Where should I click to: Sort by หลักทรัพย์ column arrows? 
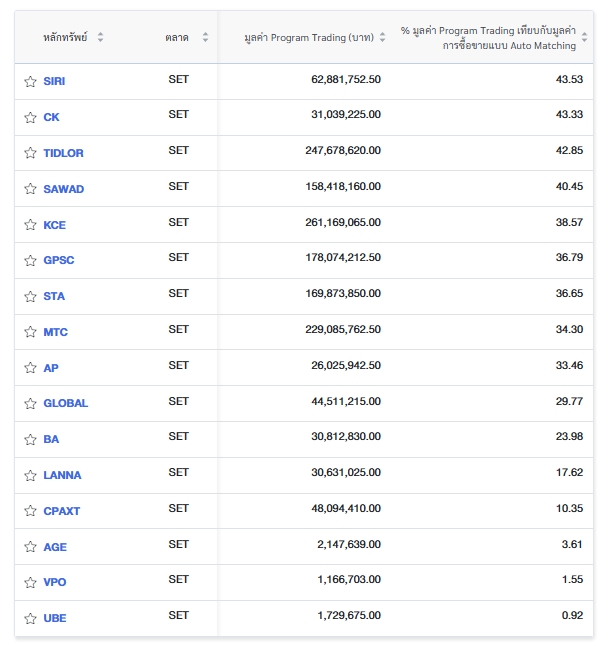point(100,37)
